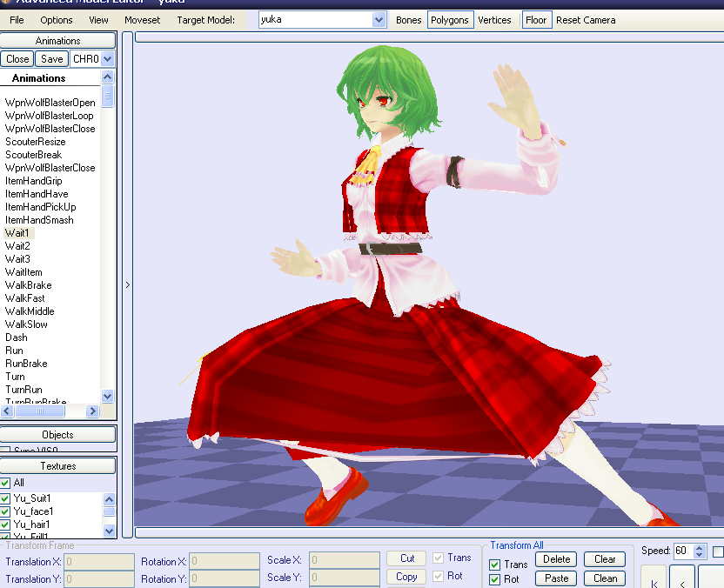The height and width of the screenshot is (588, 724).
Task: Select the Run animation
Action: 14,351
